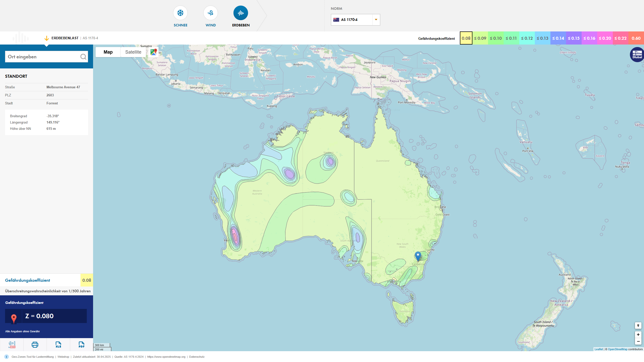Click the Melbourne Avenue 47 street value
644x362 pixels.
pyautogui.click(x=63, y=87)
